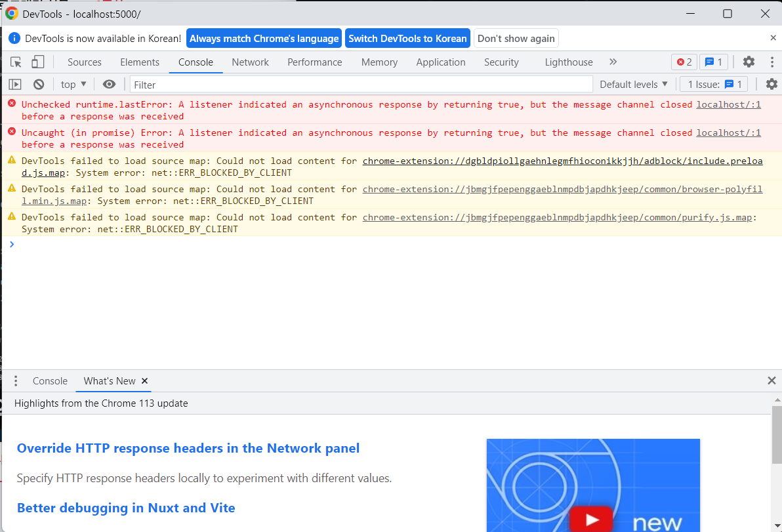The image size is (782, 532).
Task: Select the Console panel tab
Action: [x=195, y=62]
